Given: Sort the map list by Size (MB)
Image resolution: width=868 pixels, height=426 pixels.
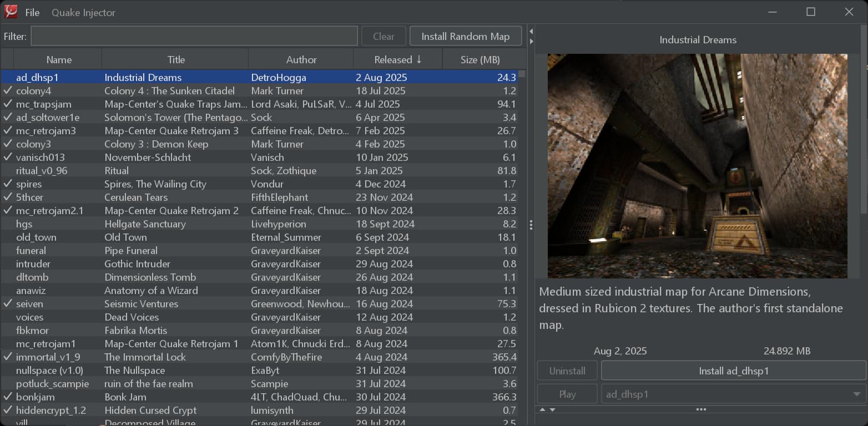Looking at the screenshot, I should 480,60.
